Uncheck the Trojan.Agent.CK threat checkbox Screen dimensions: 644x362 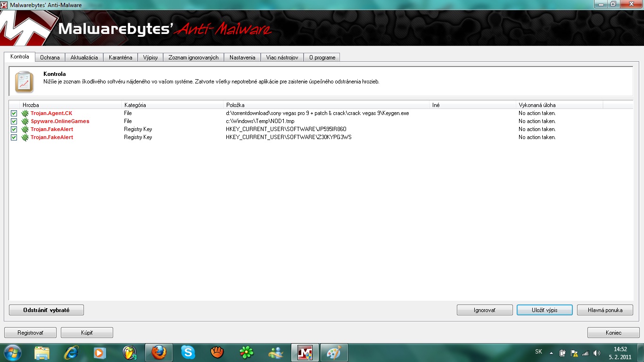coord(14,114)
